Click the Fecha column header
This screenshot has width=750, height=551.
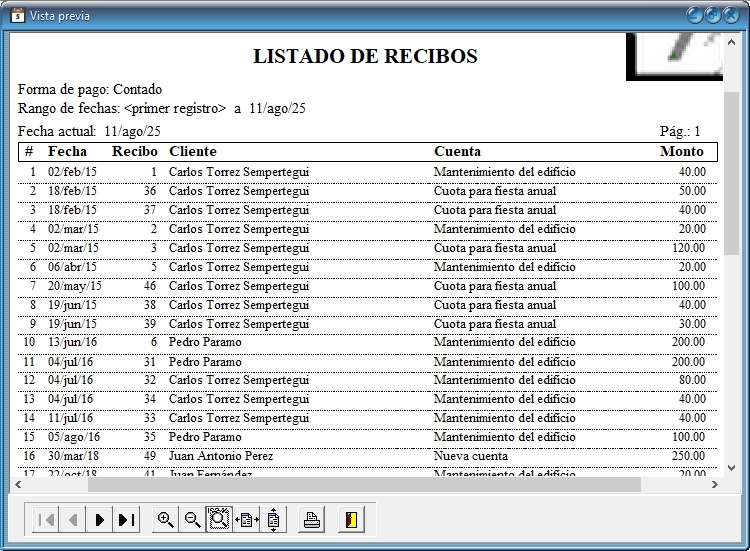click(67, 151)
